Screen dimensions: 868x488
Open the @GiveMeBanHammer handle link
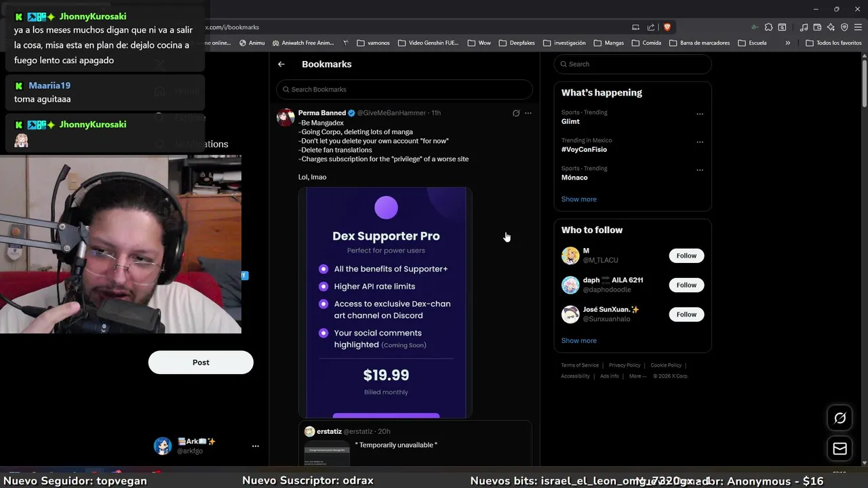pos(392,113)
